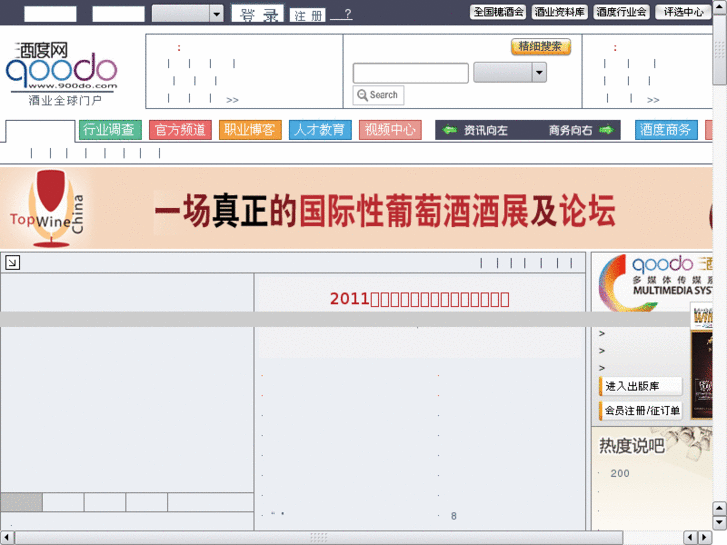Click the expand arrow icon in panel header

pyautogui.click(x=13, y=263)
